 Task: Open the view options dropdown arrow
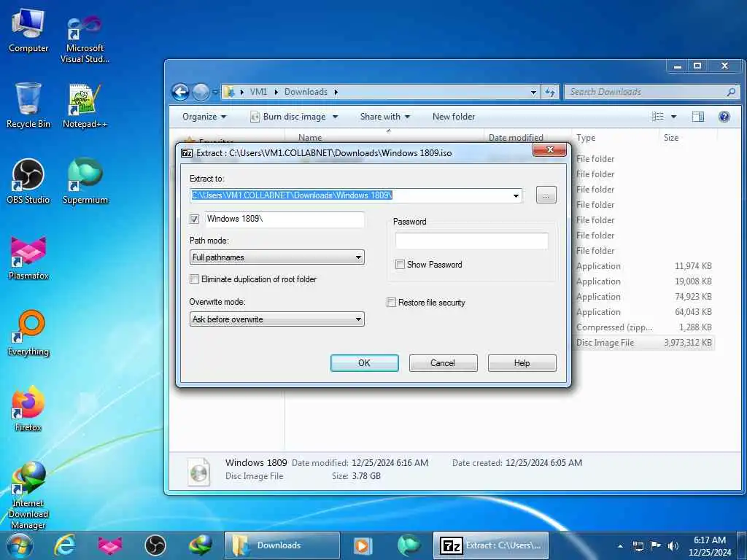[x=673, y=117]
